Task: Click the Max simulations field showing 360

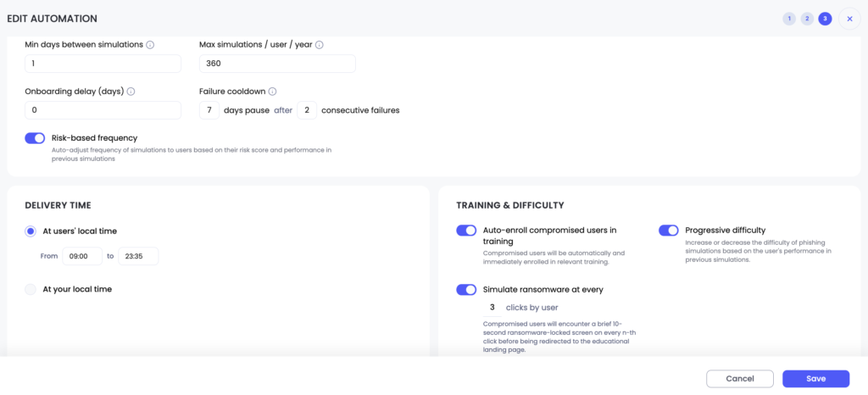Action: [277, 64]
